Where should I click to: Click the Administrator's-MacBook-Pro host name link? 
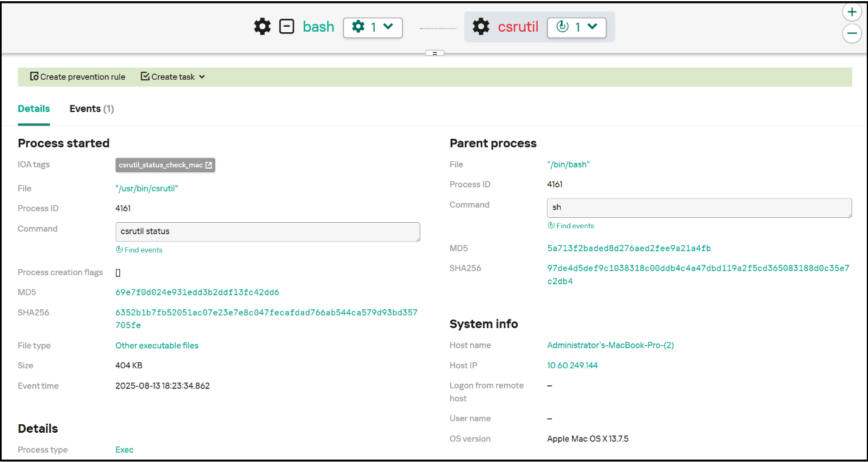(x=610, y=345)
